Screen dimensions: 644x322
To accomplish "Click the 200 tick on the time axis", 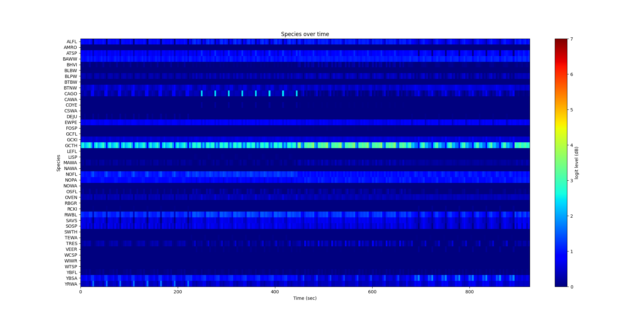I will tap(177, 292).
